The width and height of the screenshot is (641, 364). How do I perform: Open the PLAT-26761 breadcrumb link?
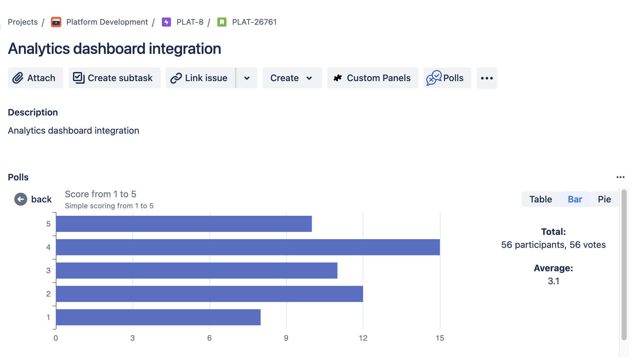coord(254,22)
